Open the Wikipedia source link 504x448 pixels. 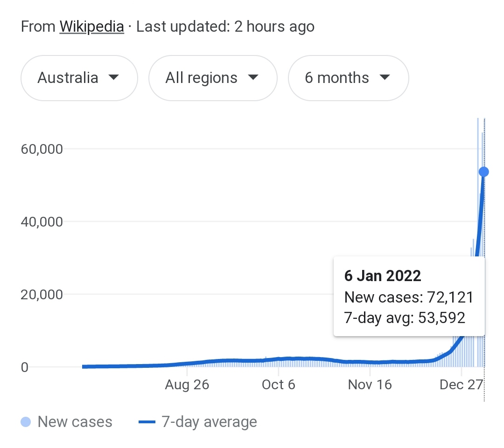coord(91,27)
